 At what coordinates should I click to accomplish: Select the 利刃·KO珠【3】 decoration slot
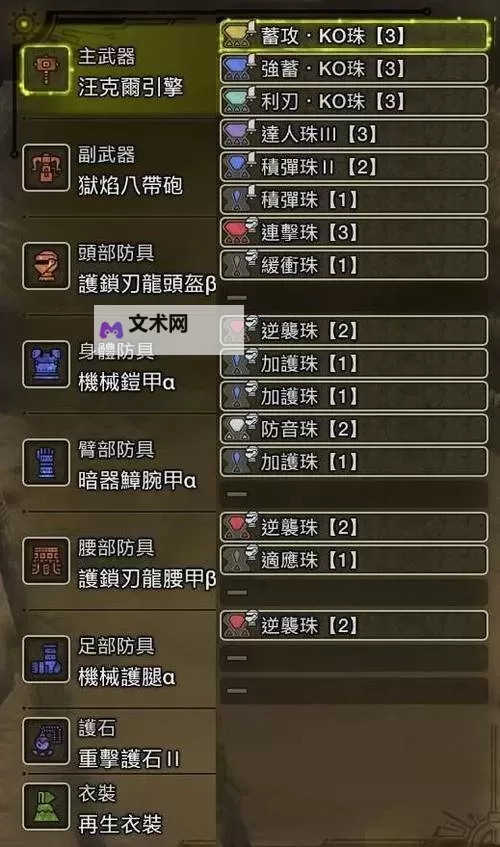pyautogui.click(x=354, y=101)
